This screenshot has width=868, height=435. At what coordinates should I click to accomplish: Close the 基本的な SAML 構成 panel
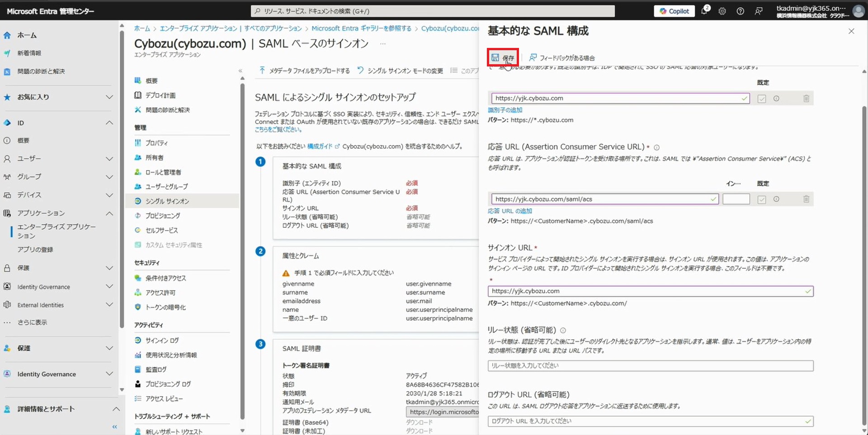point(851,31)
